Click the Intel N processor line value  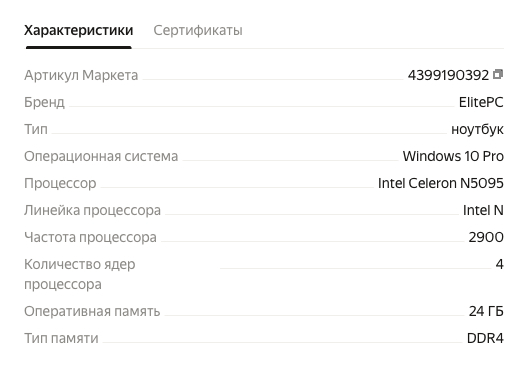pyautogui.click(x=483, y=210)
